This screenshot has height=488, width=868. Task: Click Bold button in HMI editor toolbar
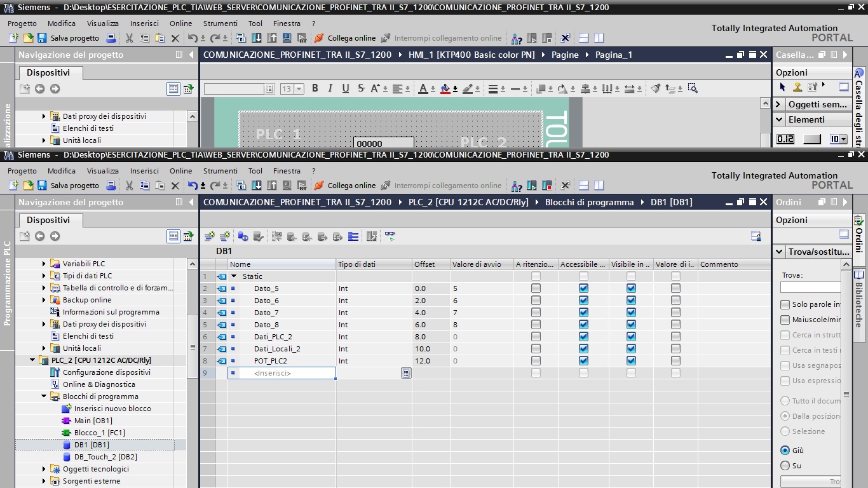[315, 88]
